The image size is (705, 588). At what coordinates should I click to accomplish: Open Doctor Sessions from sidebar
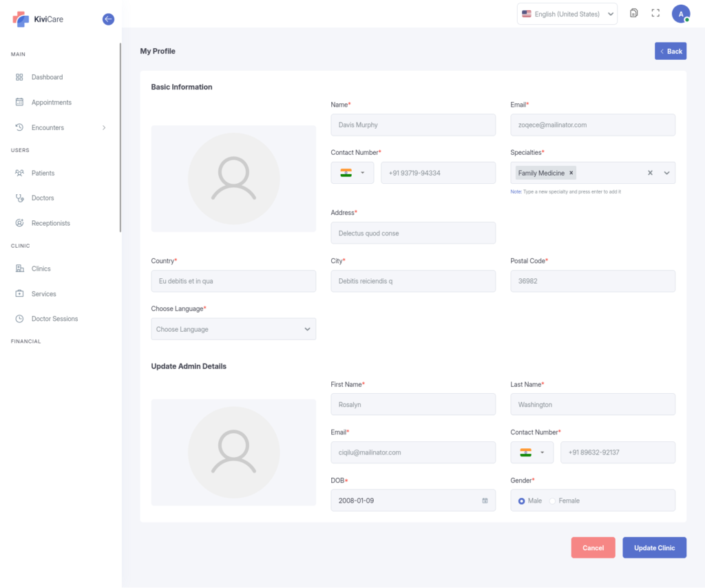[54, 319]
